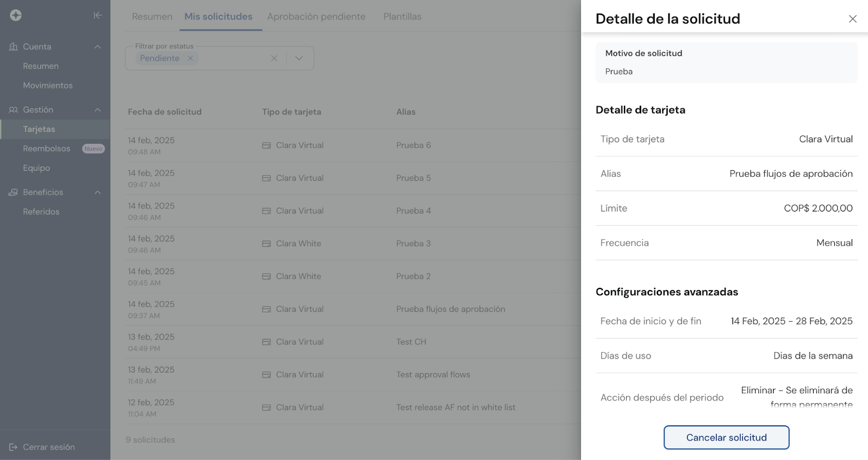Collapse the Beneficios section
This screenshot has height=460, width=868.
click(98, 192)
